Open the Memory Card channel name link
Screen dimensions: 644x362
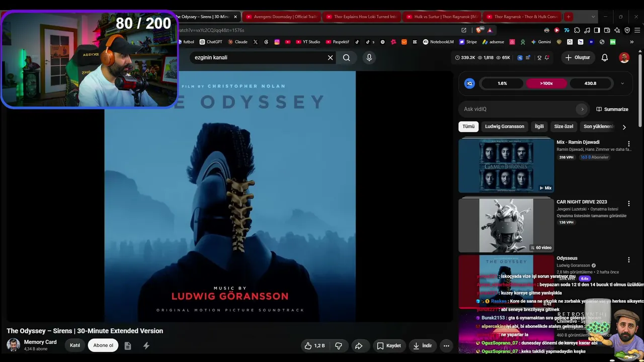coord(40,342)
